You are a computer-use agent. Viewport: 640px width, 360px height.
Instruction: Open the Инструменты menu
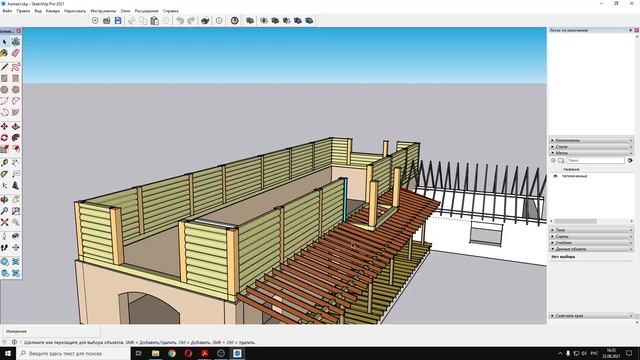click(103, 11)
